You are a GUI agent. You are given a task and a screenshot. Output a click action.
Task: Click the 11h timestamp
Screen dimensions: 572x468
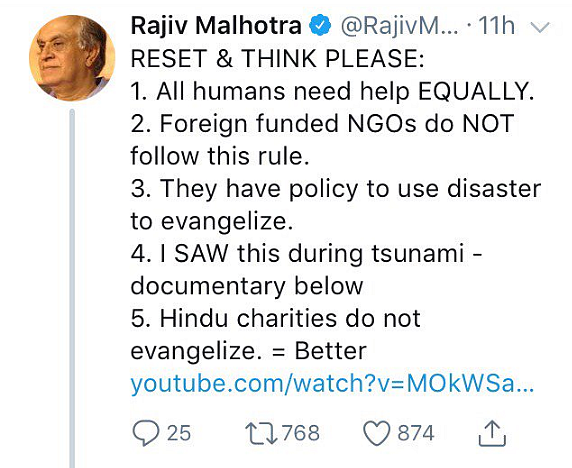point(496,26)
